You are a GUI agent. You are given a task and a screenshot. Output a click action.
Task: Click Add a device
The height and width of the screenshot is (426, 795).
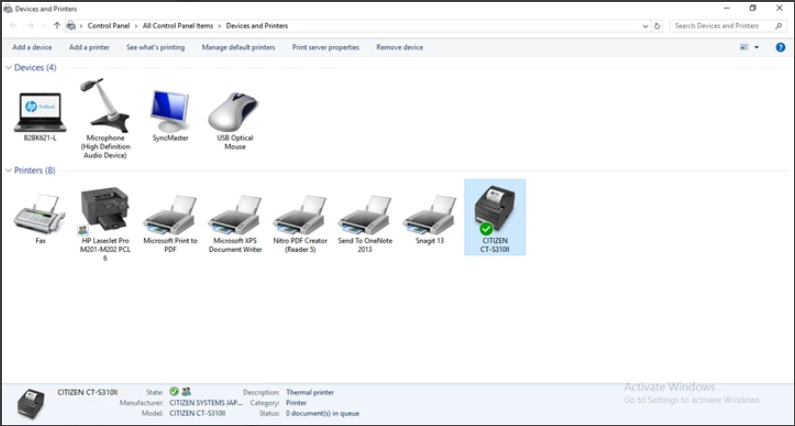pos(32,47)
